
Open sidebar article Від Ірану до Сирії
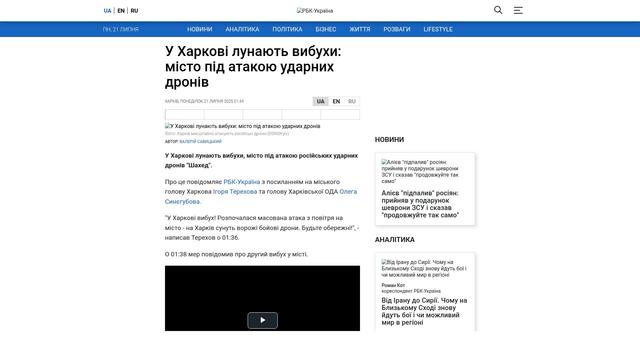pos(424,311)
